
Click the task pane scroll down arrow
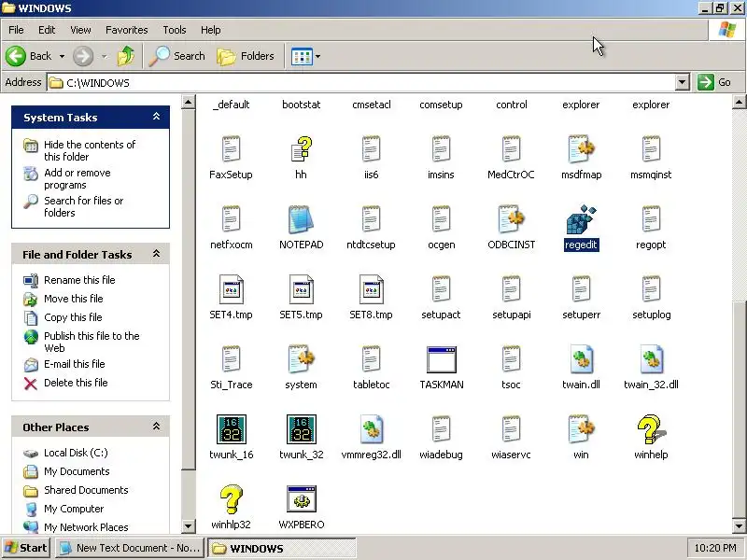(x=189, y=526)
